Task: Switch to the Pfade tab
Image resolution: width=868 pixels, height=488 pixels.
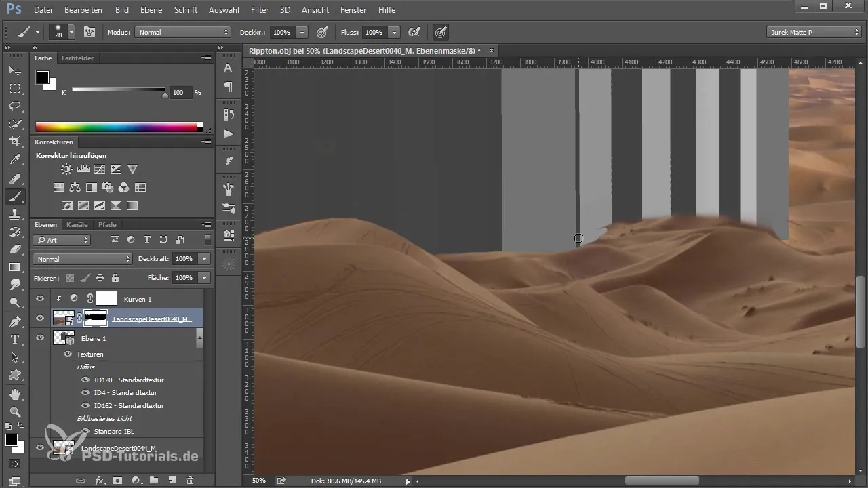Action: pos(107,224)
